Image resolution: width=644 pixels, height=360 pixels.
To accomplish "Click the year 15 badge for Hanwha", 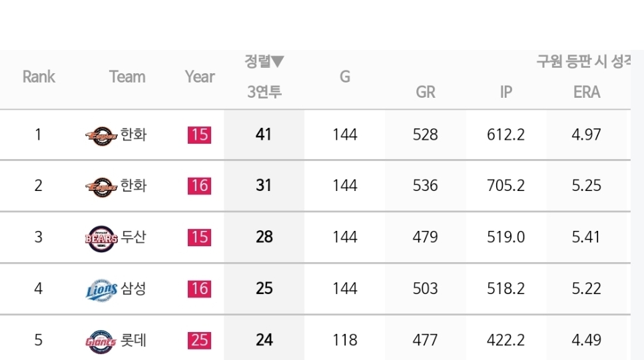I will 200,135.
